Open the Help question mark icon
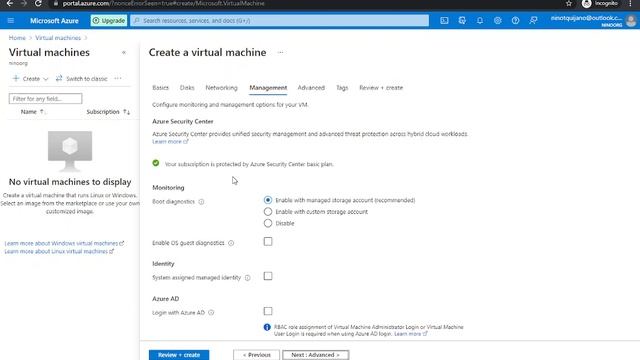This screenshot has height=360, width=640. pyautogui.click(x=516, y=20)
